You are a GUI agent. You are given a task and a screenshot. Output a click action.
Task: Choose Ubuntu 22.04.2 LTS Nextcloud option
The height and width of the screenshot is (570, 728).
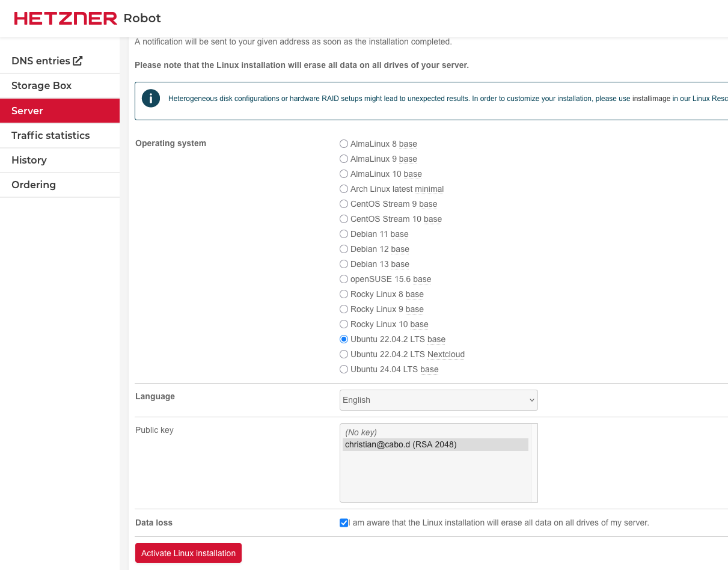coord(344,354)
